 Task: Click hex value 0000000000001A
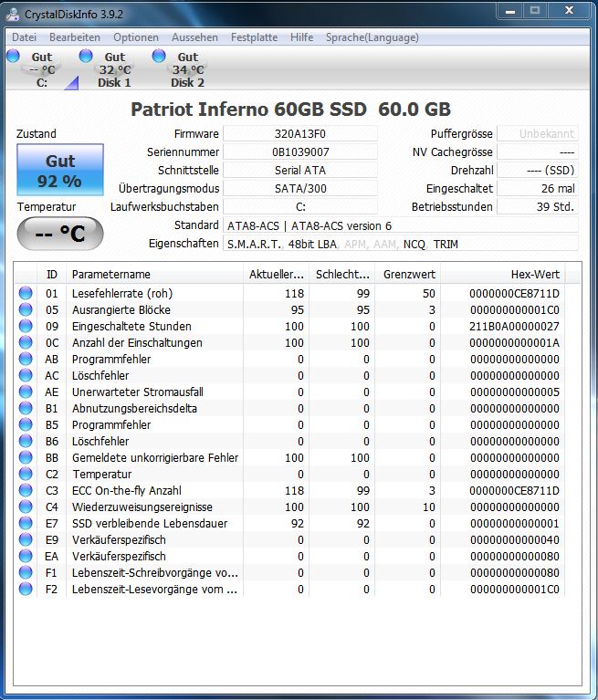[514, 343]
